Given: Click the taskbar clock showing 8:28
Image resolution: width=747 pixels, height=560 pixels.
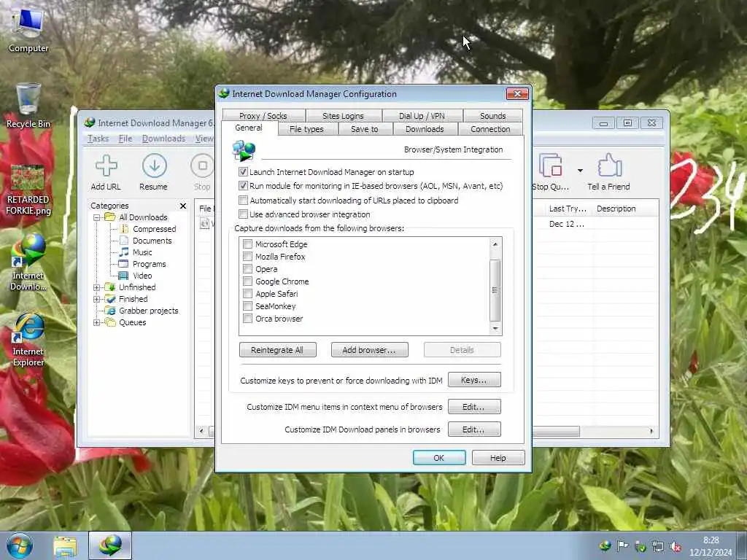Looking at the screenshot, I should pyautogui.click(x=711, y=546).
